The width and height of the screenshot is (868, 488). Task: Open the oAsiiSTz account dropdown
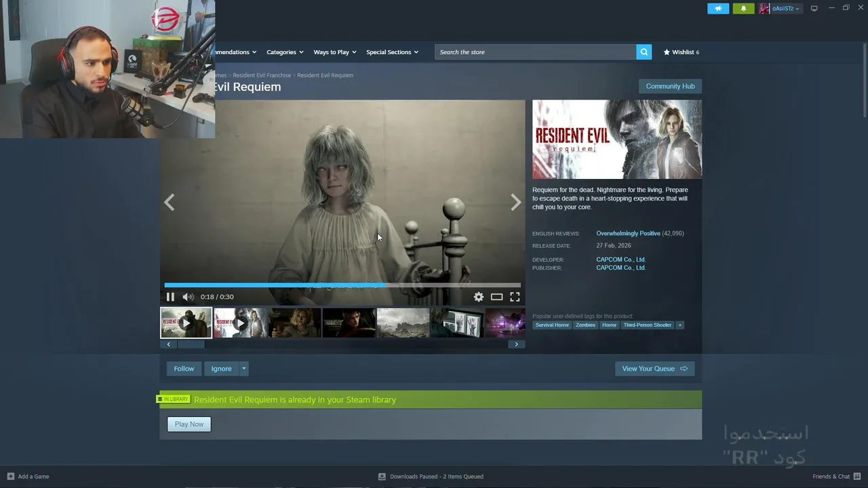tap(785, 8)
